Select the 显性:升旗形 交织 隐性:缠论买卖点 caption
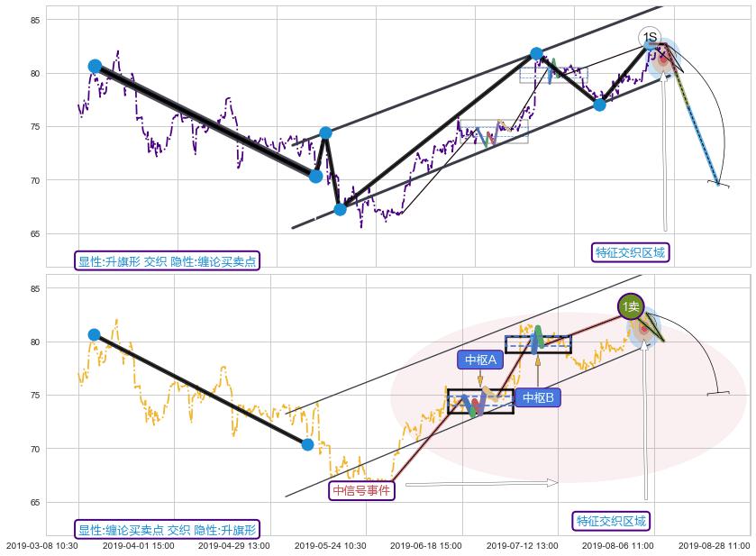 coord(168,261)
